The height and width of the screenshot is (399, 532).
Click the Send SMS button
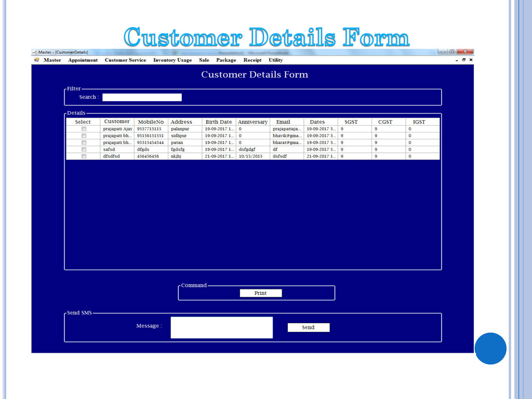click(x=309, y=327)
